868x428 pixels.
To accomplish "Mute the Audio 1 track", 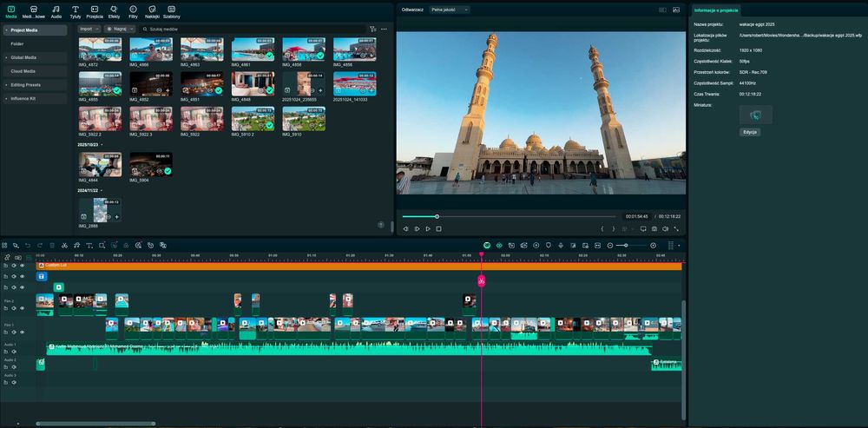I will 14,352.
